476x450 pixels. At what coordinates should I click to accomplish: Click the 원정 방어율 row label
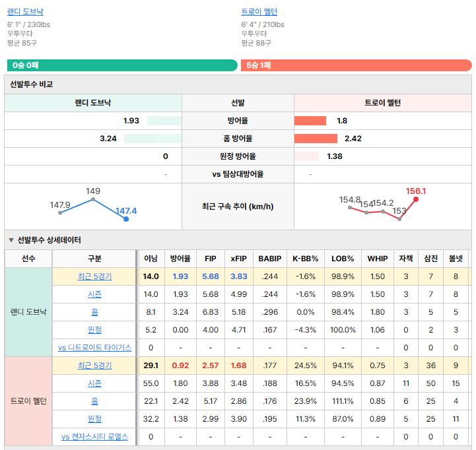point(238,156)
